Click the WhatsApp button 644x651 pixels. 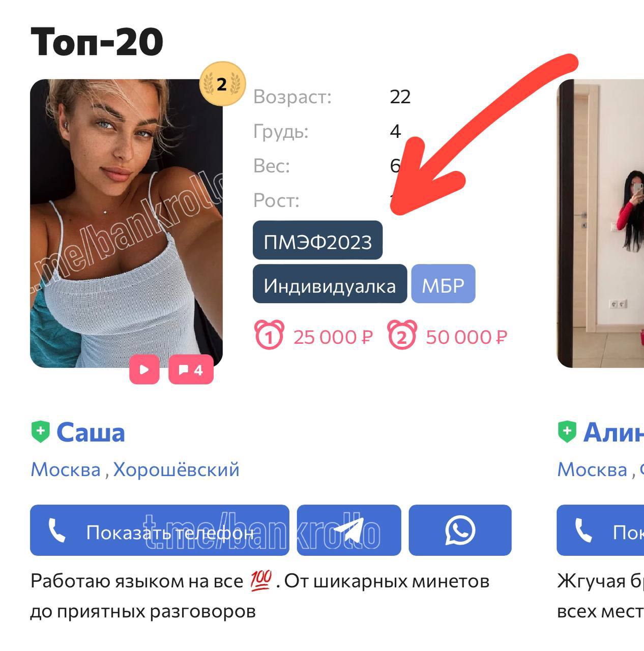tap(460, 530)
